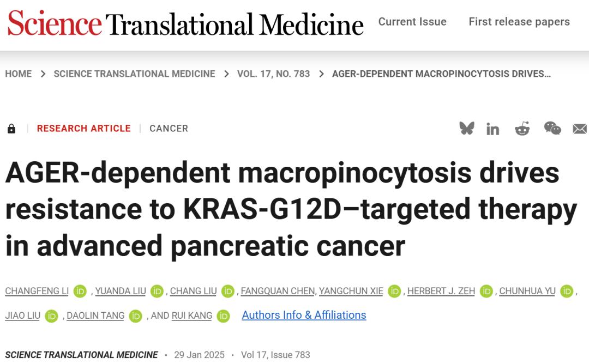The height and width of the screenshot is (364, 589).
Task: Click the lock access icon
Action: 11,129
